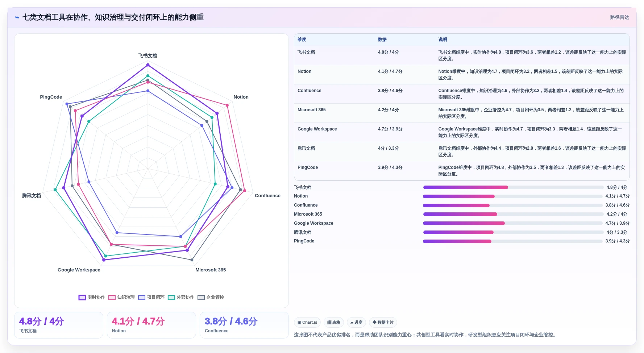Click the 4分 / 3.3分 progress value
644x353 pixels.
pos(617,232)
